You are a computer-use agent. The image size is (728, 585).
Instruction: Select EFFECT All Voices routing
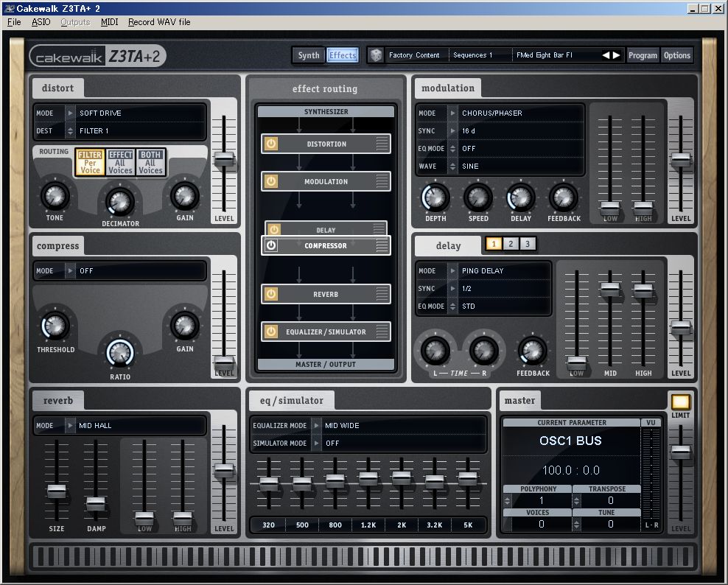(120, 163)
